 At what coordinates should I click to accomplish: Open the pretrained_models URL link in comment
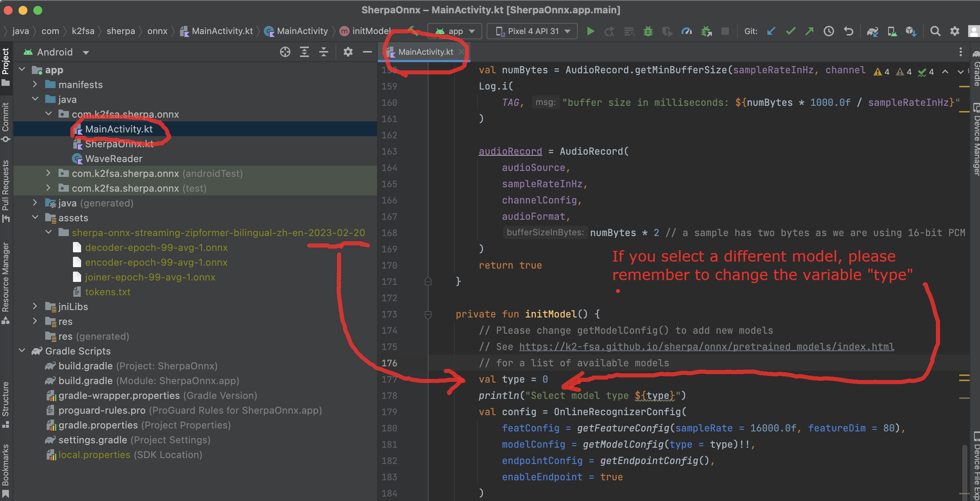click(x=706, y=346)
